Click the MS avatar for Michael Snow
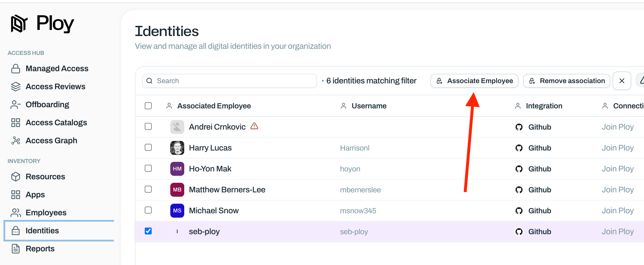The height and width of the screenshot is (265, 644). pyautogui.click(x=177, y=211)
